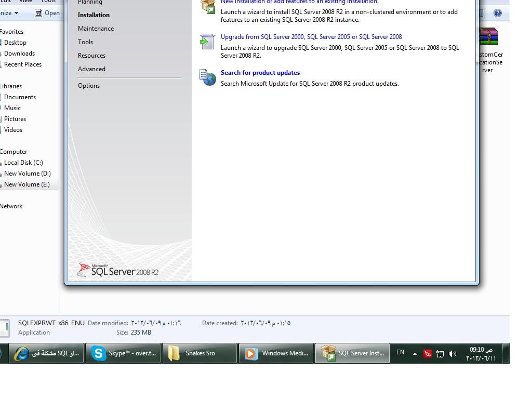Click the taskbar clock and date
Image resolution: width=532 pixels, height=399 pixels.
pos(481,354)
